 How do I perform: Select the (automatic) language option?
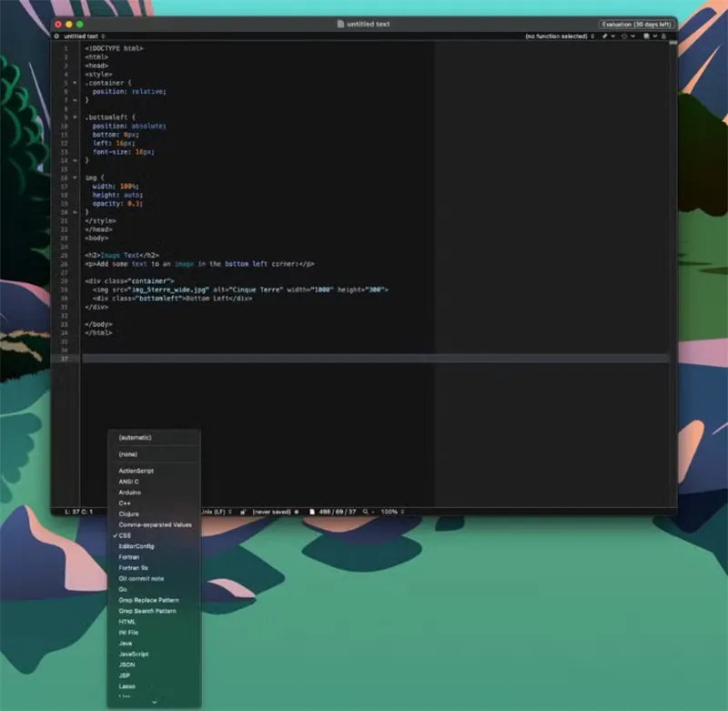click(x=135, y=437)
